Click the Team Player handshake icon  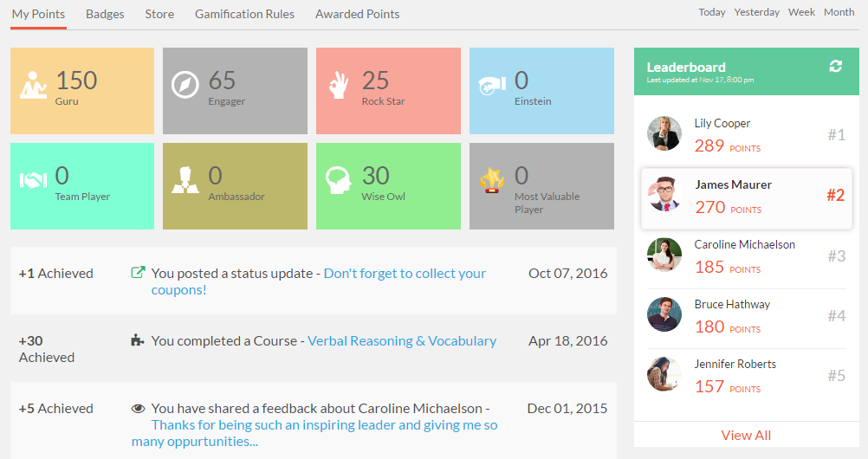click(x=33, y=180)
